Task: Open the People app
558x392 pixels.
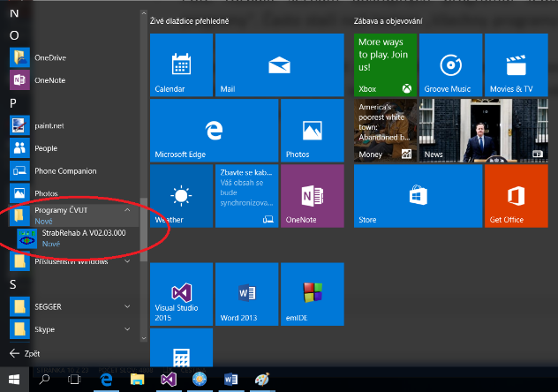Action: coord(73,148)
